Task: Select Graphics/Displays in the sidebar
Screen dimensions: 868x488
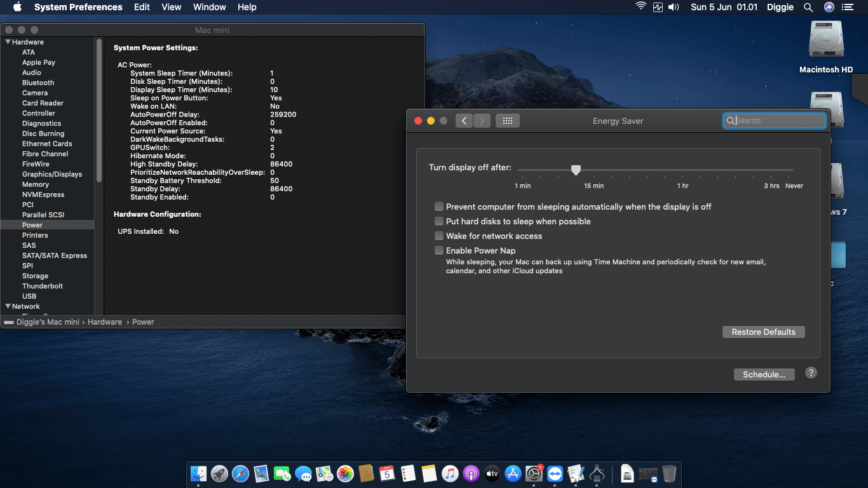Action: [52, 174]
